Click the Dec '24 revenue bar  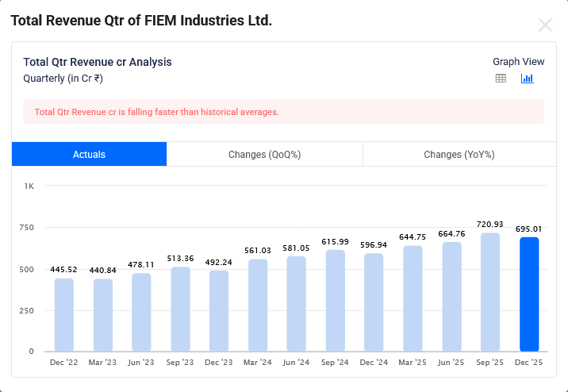point(374,302)
